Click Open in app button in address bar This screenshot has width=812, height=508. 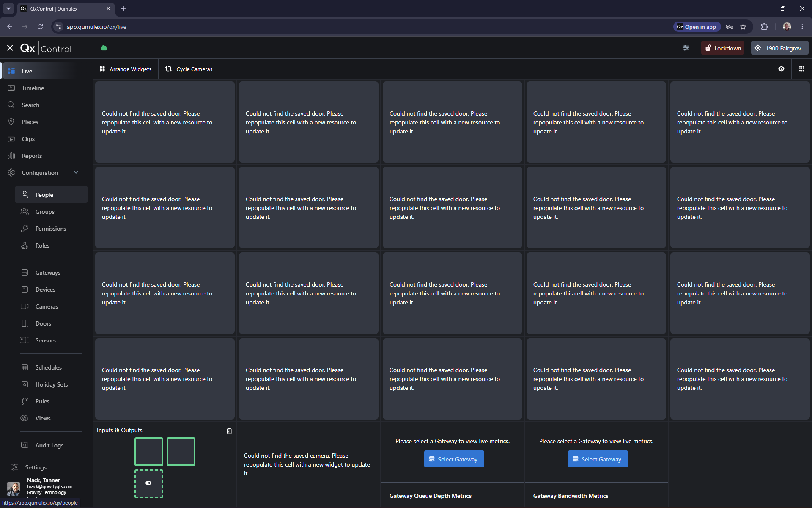(697, 27)
